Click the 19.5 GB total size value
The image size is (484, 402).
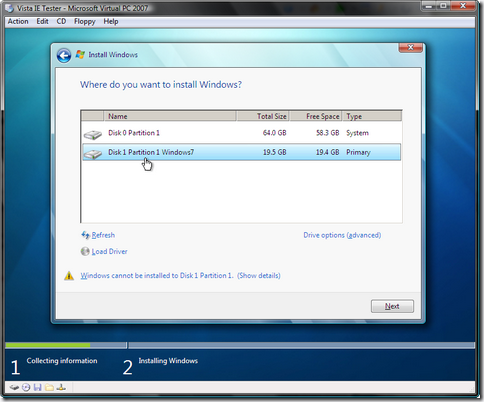(x=274, y=152)
